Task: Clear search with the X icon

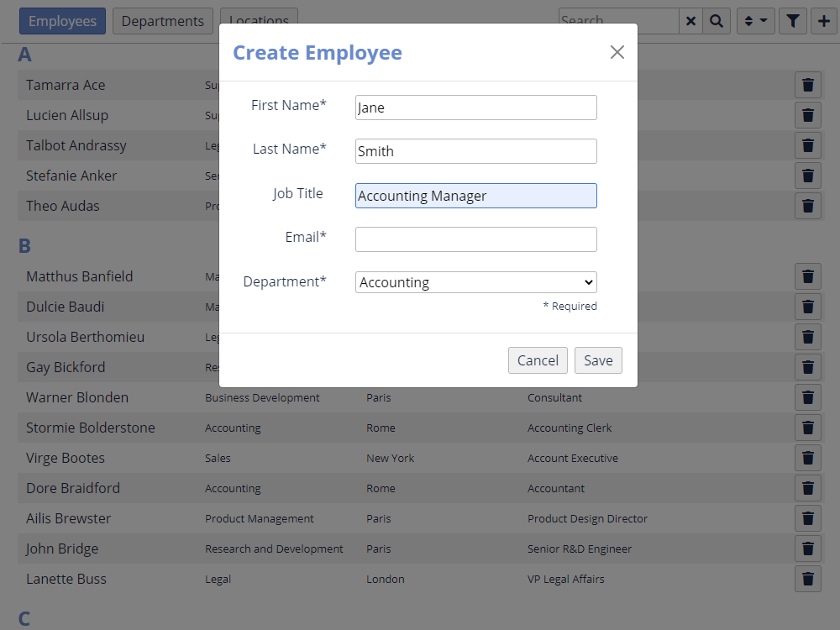Action: point(690,21)
